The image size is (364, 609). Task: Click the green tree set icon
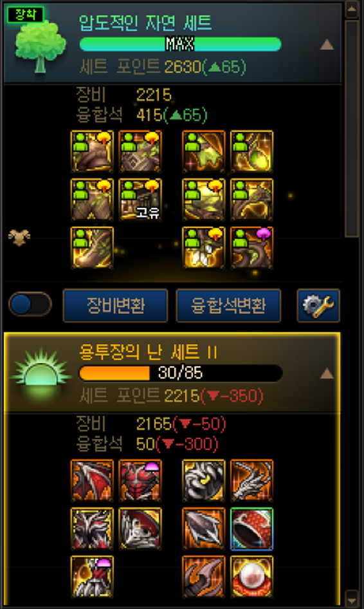40,46
